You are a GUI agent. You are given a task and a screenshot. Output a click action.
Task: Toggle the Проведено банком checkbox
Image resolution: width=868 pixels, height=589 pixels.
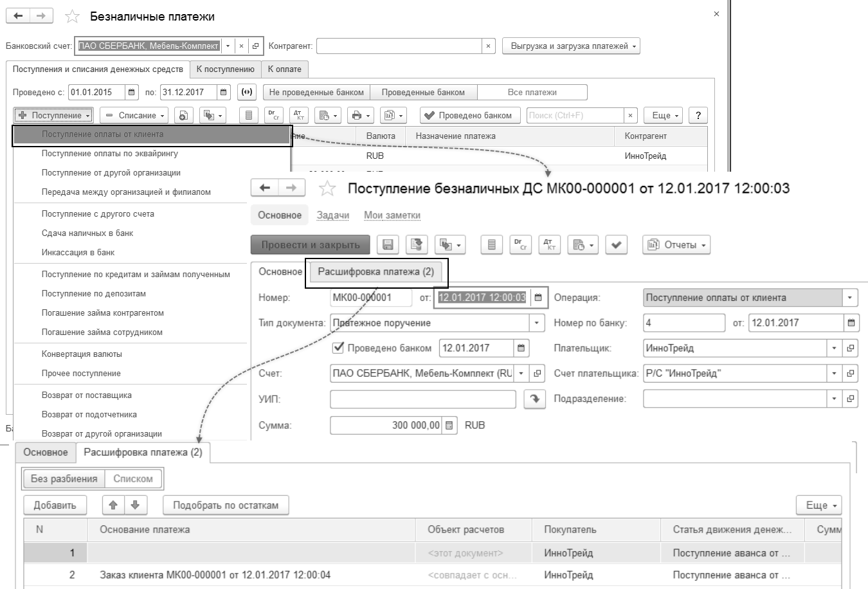[x=338, y=348]
